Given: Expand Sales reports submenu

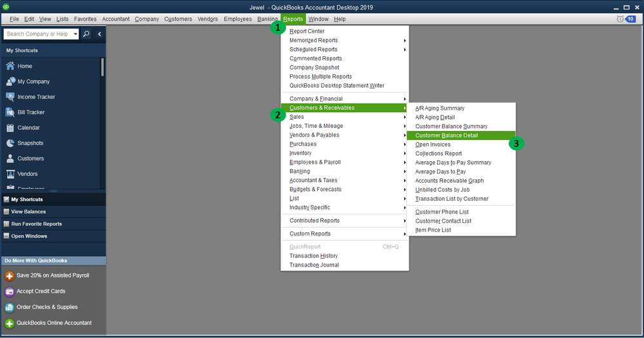Looking at the screenshot, I should tap(345, 117).
